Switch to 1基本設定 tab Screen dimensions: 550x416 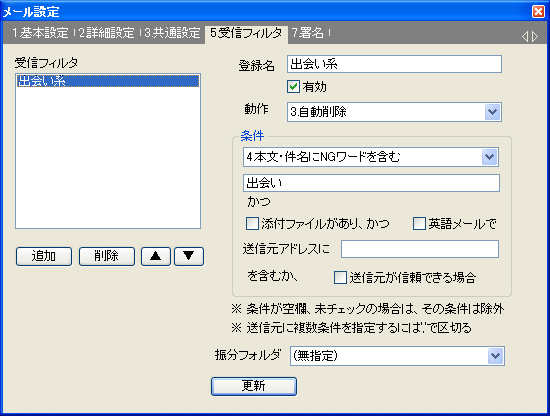pos(40,33)
